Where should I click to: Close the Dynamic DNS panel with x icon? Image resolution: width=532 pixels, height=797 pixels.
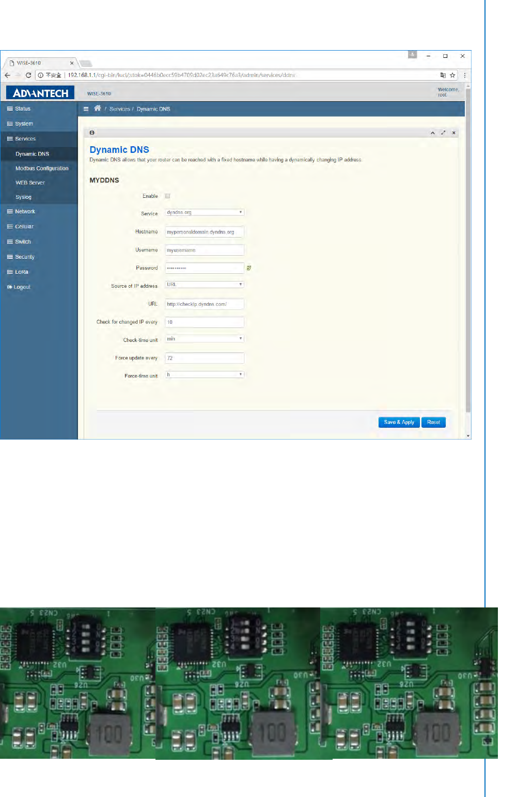tap(454, 133)
